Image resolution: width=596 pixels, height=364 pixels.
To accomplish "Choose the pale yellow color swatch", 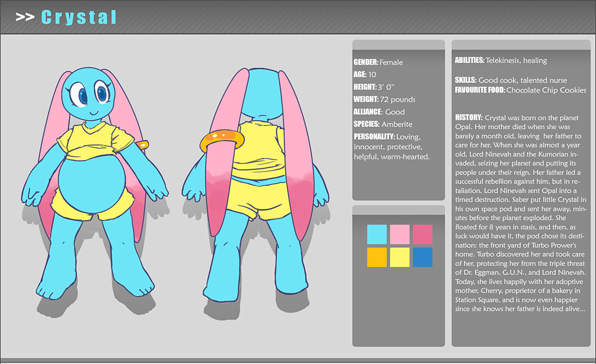I will 400,257.
